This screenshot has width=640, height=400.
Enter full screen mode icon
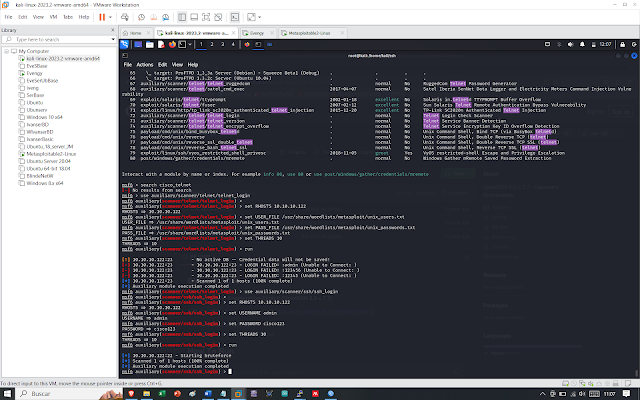(206, 17)
